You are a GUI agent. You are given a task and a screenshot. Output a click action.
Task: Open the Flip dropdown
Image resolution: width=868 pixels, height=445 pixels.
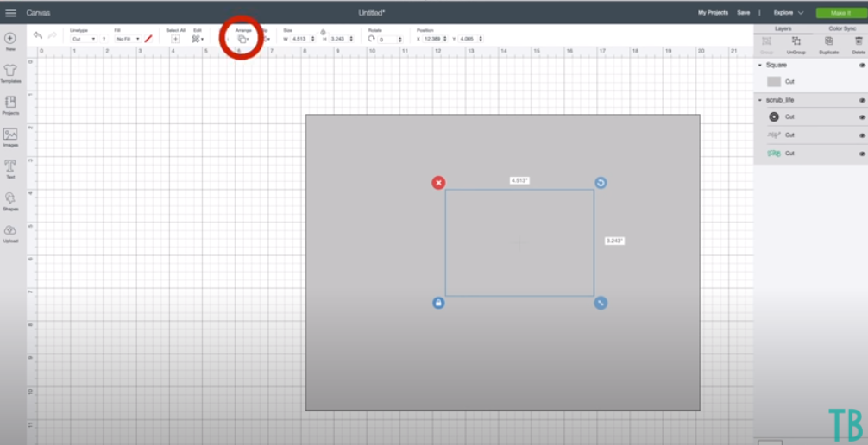266,39
